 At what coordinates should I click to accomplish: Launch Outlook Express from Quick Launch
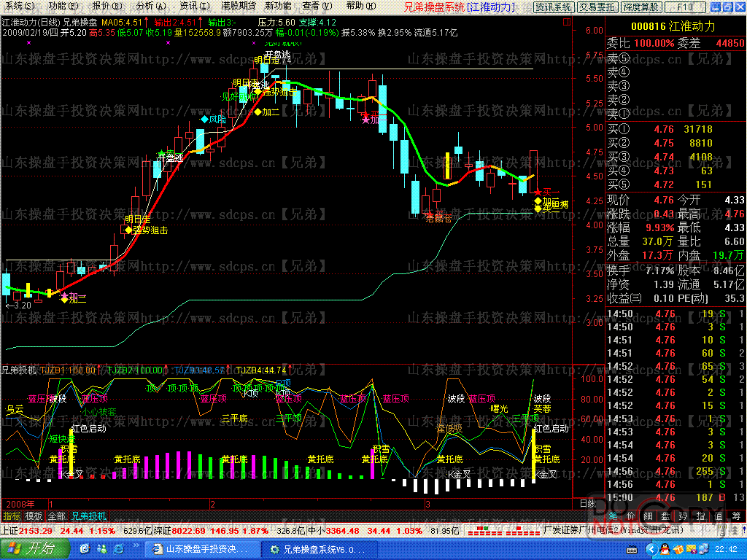[x=85, y=550]
